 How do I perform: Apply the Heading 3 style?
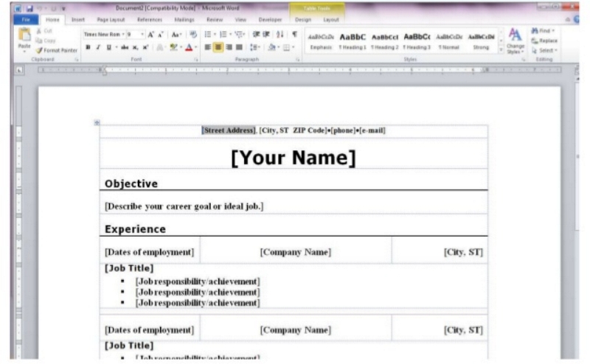point(417,41)
